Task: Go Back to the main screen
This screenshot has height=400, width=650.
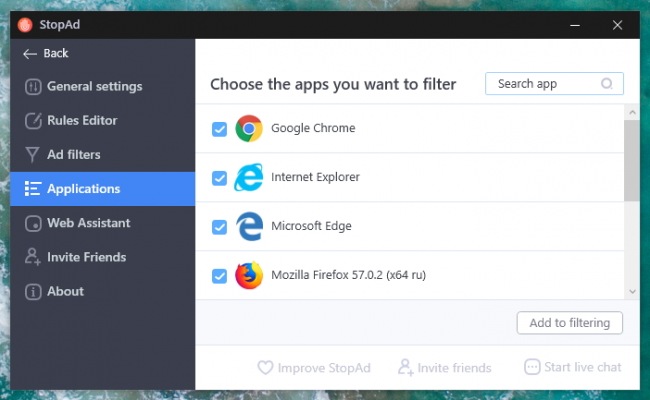Action: pos(46,53)
